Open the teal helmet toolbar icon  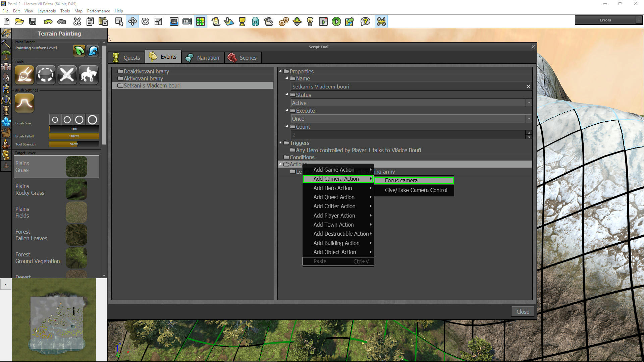point(255,22)
